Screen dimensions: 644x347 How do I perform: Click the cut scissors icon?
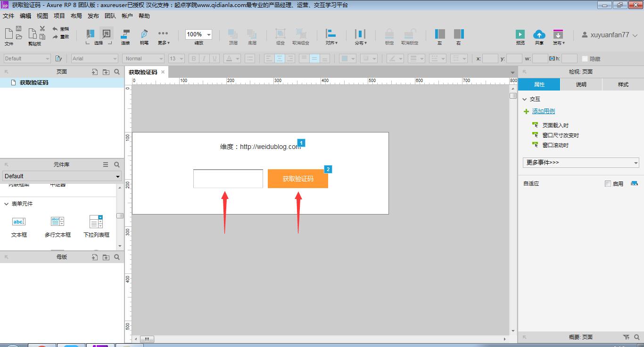coord(42,29)
